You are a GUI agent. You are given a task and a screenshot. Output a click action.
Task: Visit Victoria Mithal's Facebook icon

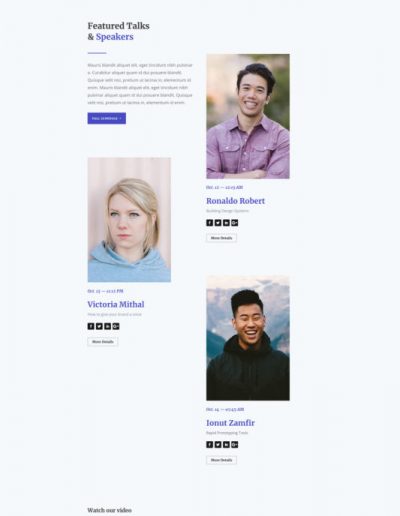coord(91,326)
